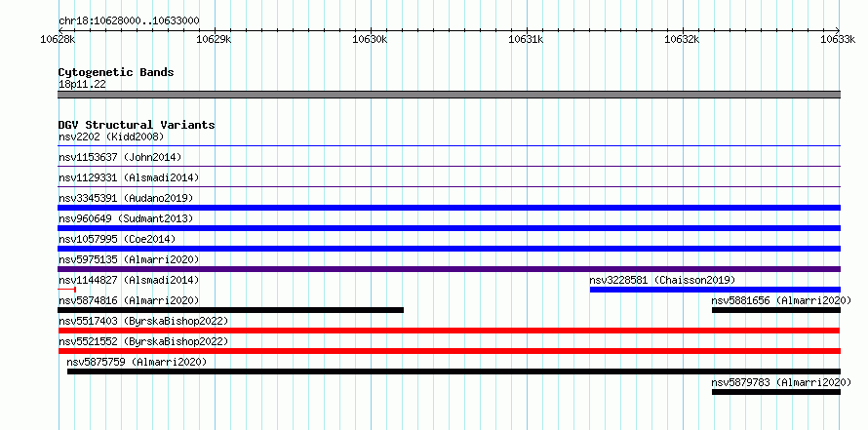The height and width of the screenshot is (430, 868).
Task: Open the nsv5874816 (Almarri2020) label
Action: 129,300
